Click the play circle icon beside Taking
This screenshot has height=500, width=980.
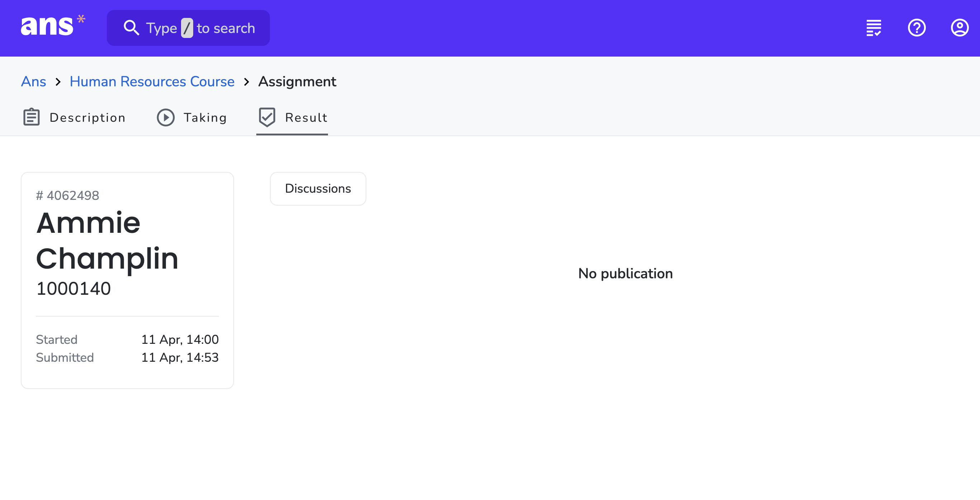pos(166,117)
